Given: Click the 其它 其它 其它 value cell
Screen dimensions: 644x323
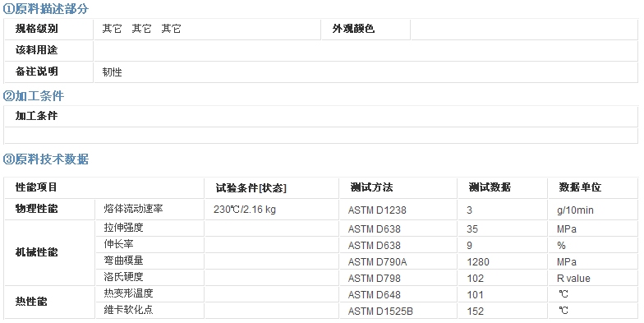Looking at the screenshot, I should pyautogui.click(x=207, y=30).
